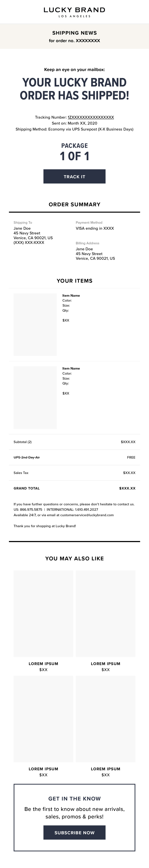Click the bottom-right LOREM IPSUM product title

[106, 769]
